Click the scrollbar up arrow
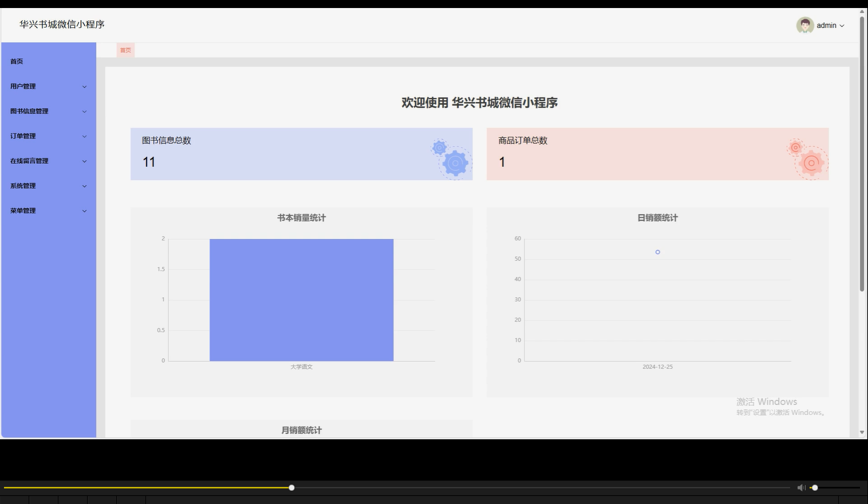The width and height of the screenshot is (868, 504). 862,11
